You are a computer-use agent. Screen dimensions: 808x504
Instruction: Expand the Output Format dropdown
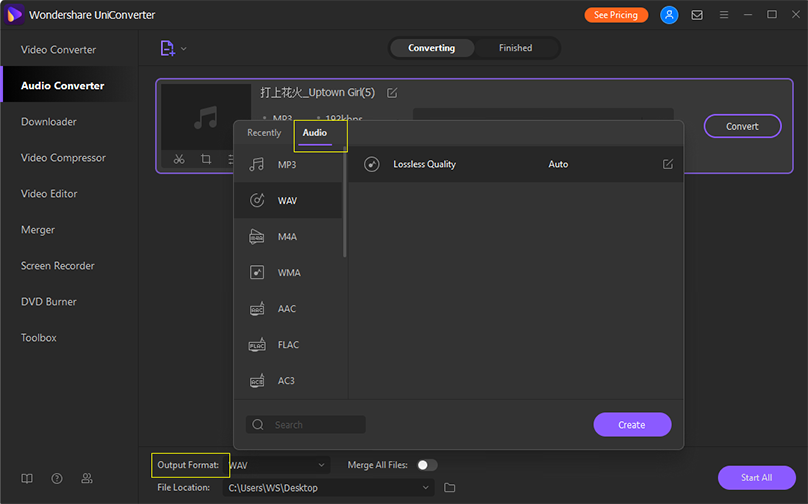[x=321, y=465]
